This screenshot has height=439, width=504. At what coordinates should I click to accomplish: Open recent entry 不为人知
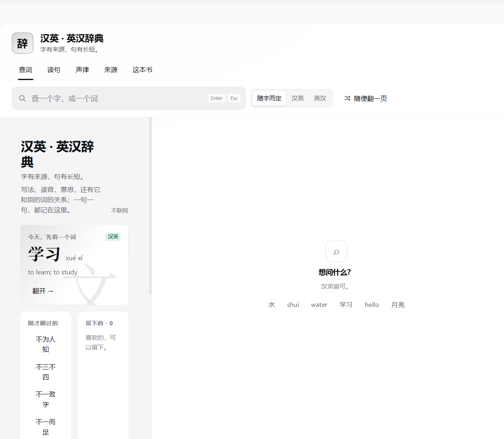pos(46,344)
